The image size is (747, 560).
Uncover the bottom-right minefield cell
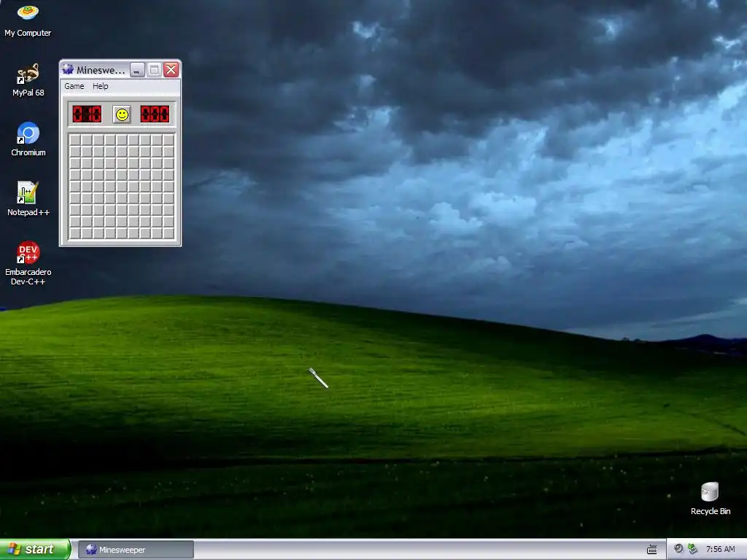coord(169,233)
